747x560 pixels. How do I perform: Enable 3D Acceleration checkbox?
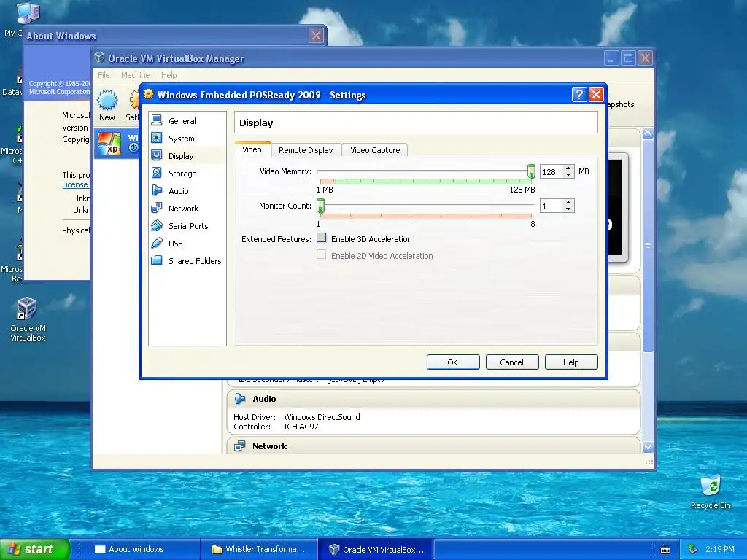point(322,238)
